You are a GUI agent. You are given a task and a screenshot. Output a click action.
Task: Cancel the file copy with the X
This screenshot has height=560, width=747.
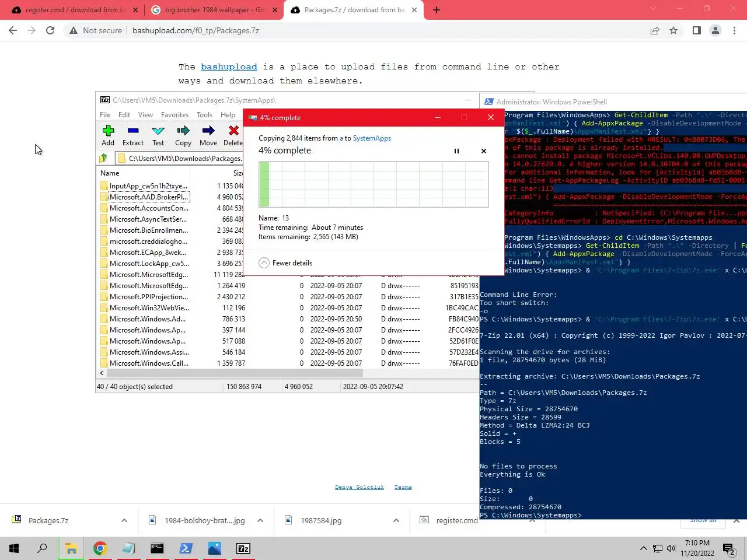484,151
